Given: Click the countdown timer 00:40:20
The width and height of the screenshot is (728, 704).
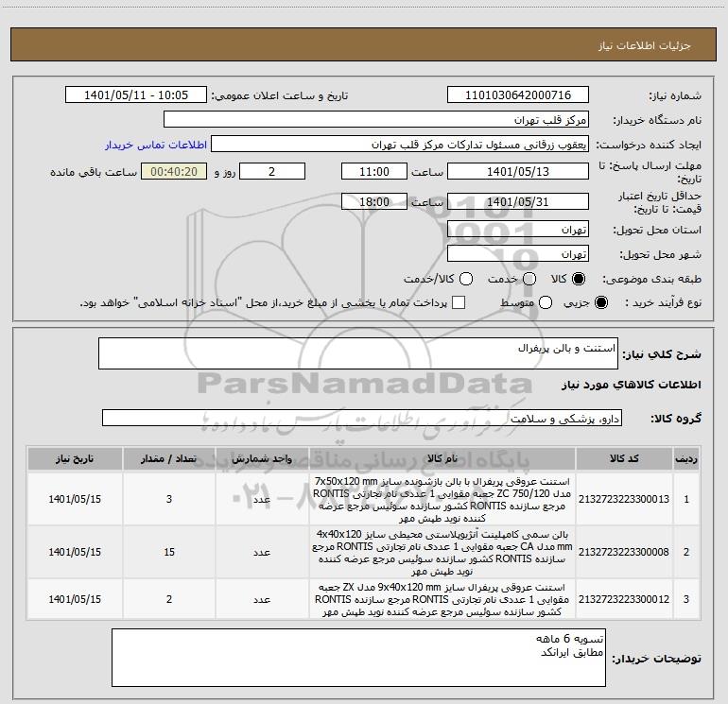Looking at the screenshot, I should pyautogui.click(x=174, y=172).
